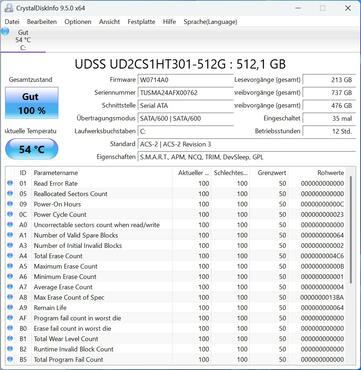
Task: Select the Power Cycle Count raw value 000000000023
Action: (322, 215)
